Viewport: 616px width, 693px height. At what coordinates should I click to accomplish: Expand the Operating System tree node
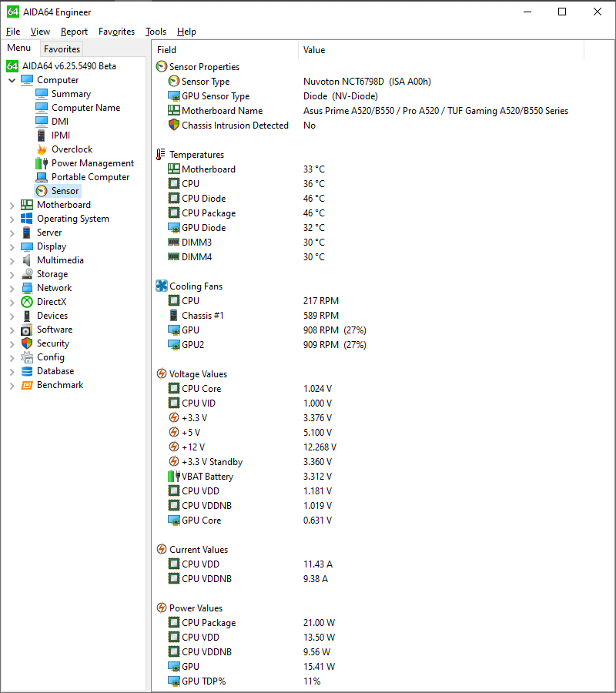12,219
